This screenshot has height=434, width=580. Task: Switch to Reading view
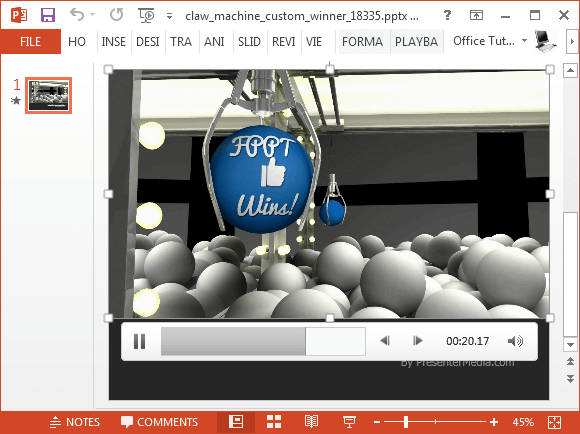coord(311,422)
